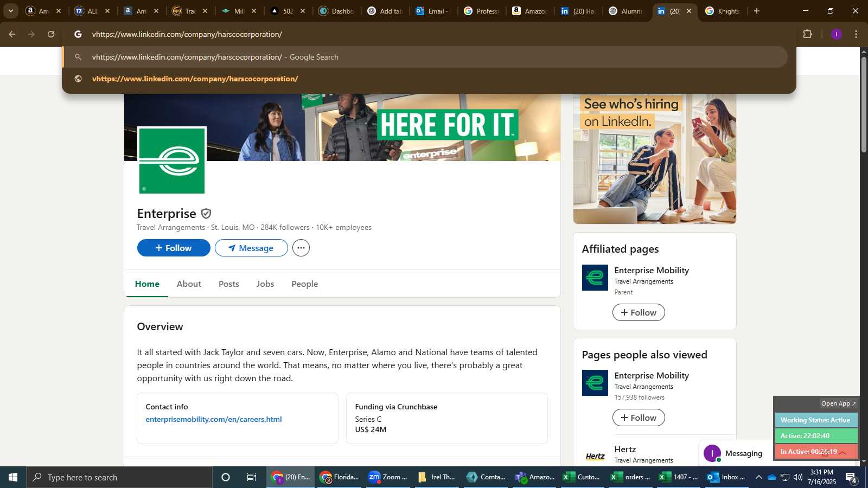Open enterprisemobility.com careers link
The height and width of the screenshot is (488, 868).
coord(214,419)
